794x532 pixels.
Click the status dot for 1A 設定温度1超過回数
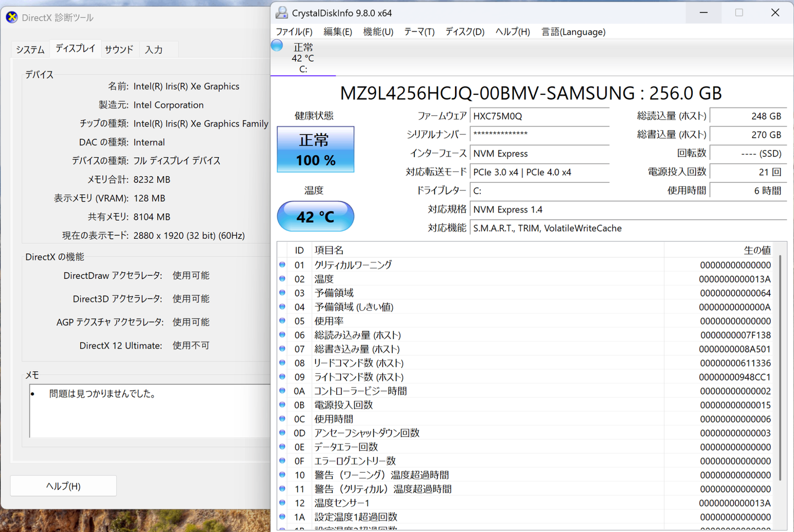pyautogui.click(x=282, y=517)
